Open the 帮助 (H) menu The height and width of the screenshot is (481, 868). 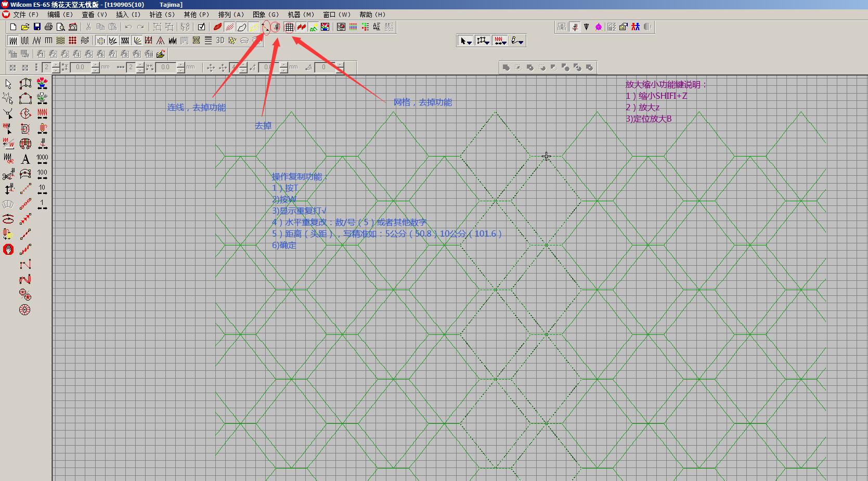pos(372,15)
